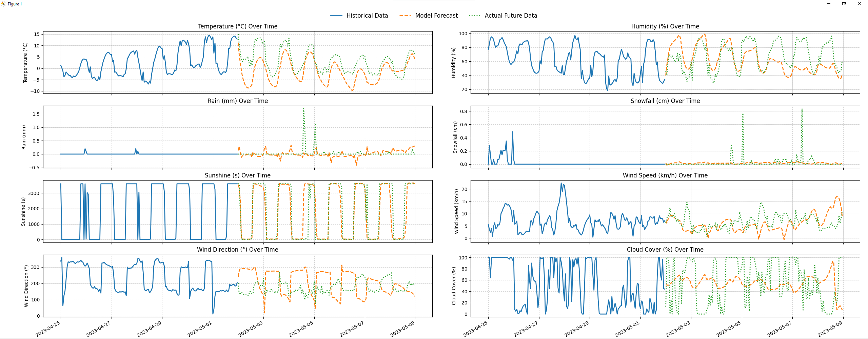
Task: Click the Temperature (°C) Over Time title
Action: point(237,26)
